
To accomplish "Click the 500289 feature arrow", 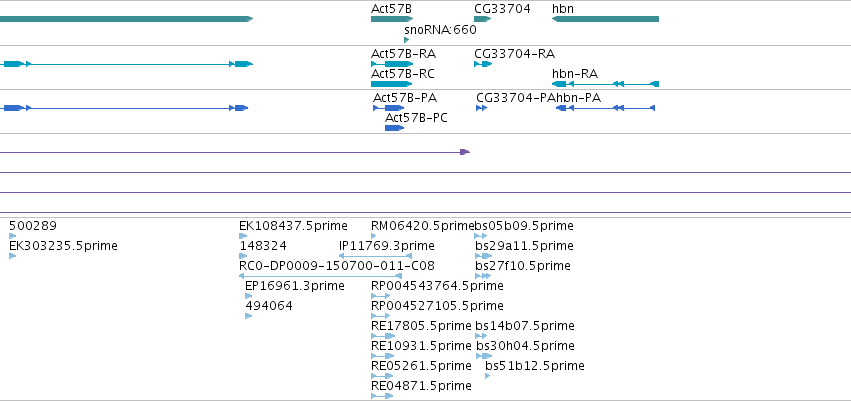I will [x=12, y=236].
